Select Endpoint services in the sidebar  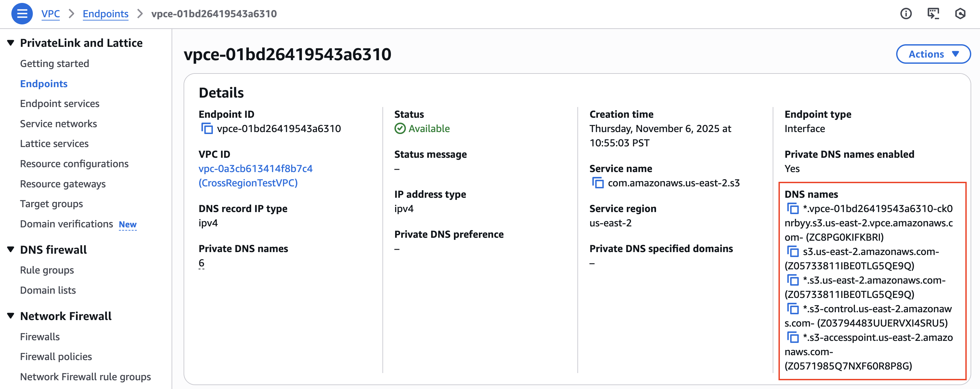pyautogui.click(x=59, y=103)
